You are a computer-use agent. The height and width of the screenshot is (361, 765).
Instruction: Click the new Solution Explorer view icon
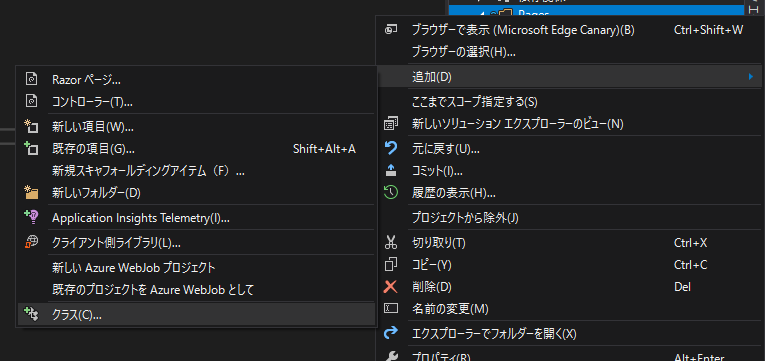click(x=391, y=124)
